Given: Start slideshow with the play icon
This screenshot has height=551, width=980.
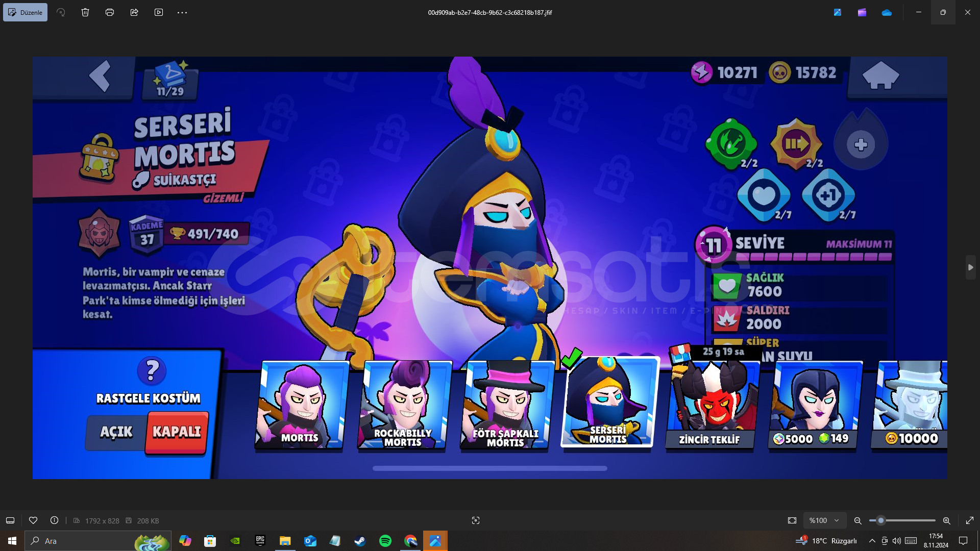Looking at the screenshot, I should 159,12.
